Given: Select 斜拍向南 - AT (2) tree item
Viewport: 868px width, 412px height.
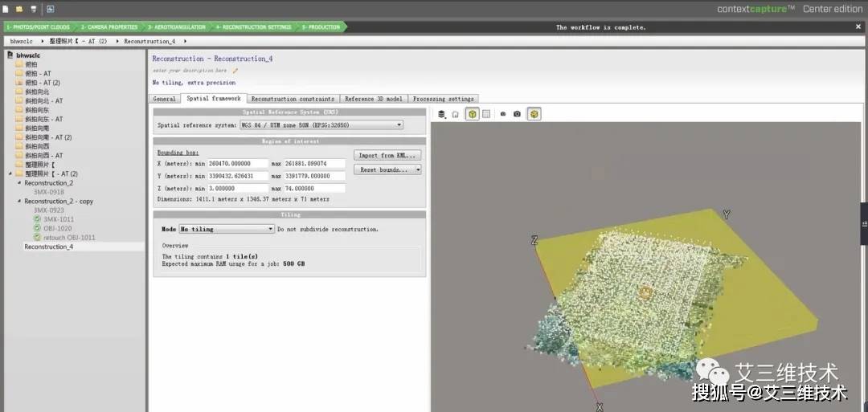Looking at the screenshot, I should click(x=48, y=137).
